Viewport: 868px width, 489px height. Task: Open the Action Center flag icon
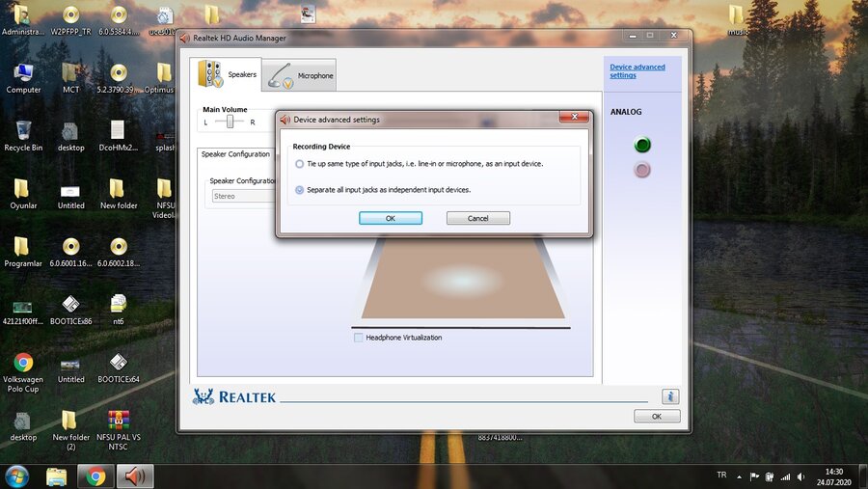754,476
